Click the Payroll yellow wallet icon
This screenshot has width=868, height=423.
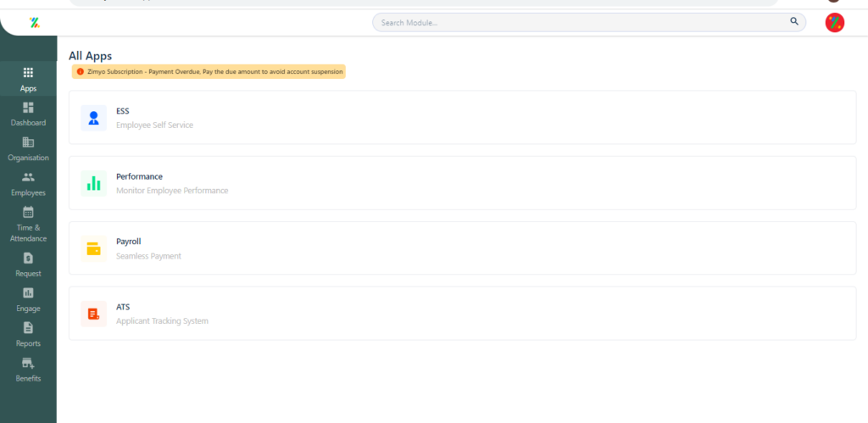93,248
